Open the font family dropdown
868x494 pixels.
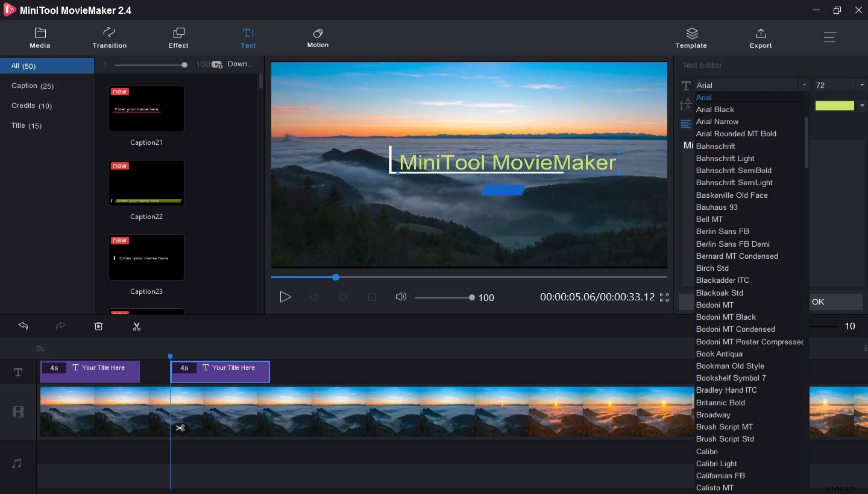(x=804, y=85)
